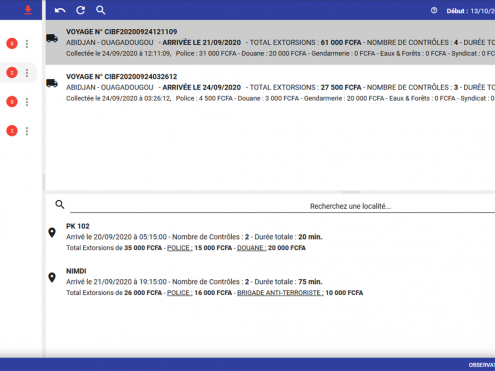Click truck icon of voyage CIBF20200924121109
Screen dimensions: 495x371
[52, 38]
